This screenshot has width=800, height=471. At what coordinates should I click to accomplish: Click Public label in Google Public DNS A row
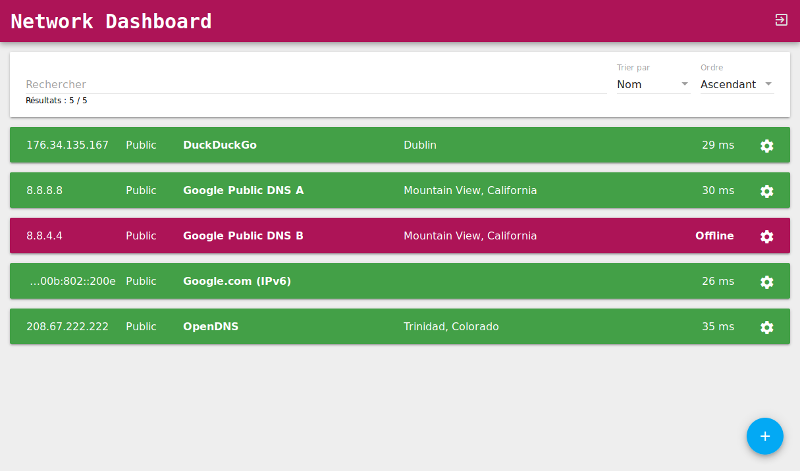[141, 190]
